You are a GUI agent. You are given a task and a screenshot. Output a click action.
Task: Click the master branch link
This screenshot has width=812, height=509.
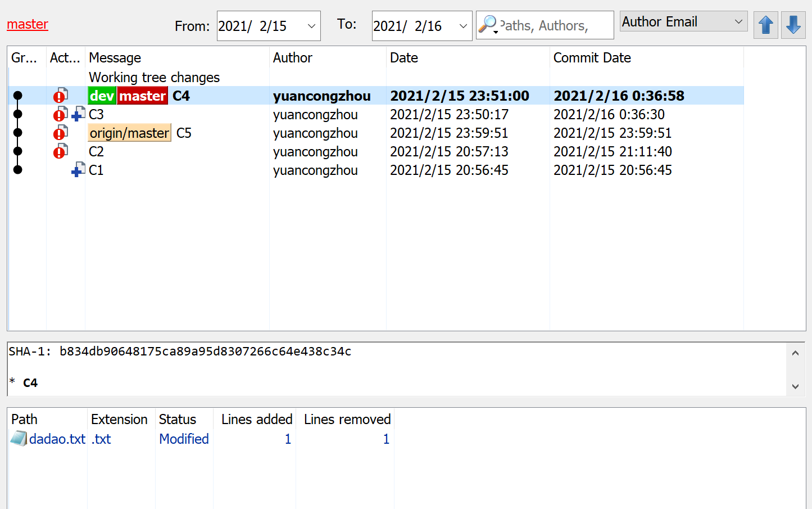click(28, 24)
